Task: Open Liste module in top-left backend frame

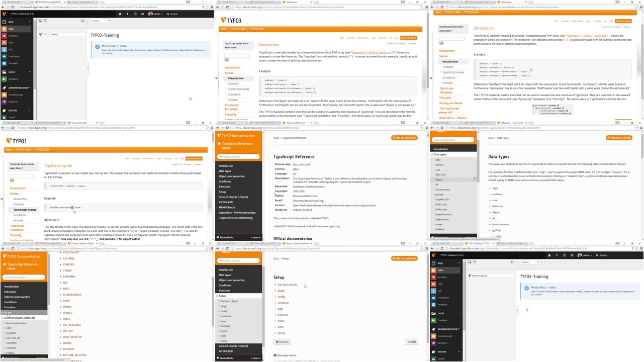Action: coord(16,43)
